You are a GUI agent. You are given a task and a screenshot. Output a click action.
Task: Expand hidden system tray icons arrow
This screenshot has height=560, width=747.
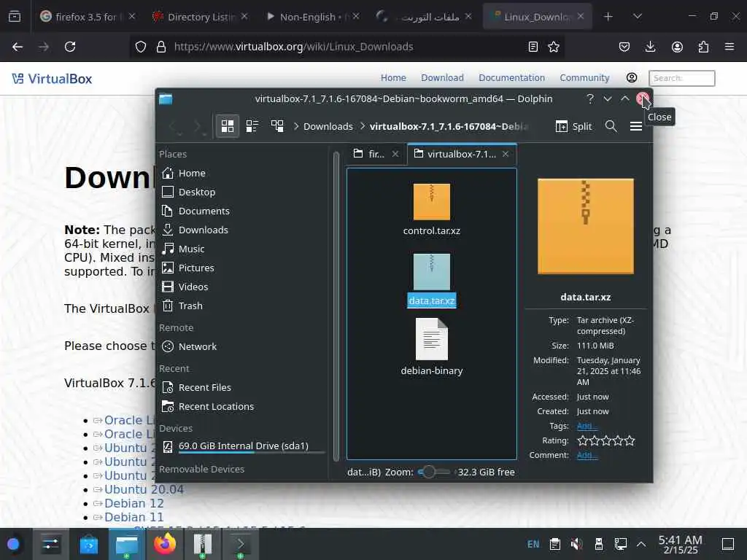(x=641, y=544)
